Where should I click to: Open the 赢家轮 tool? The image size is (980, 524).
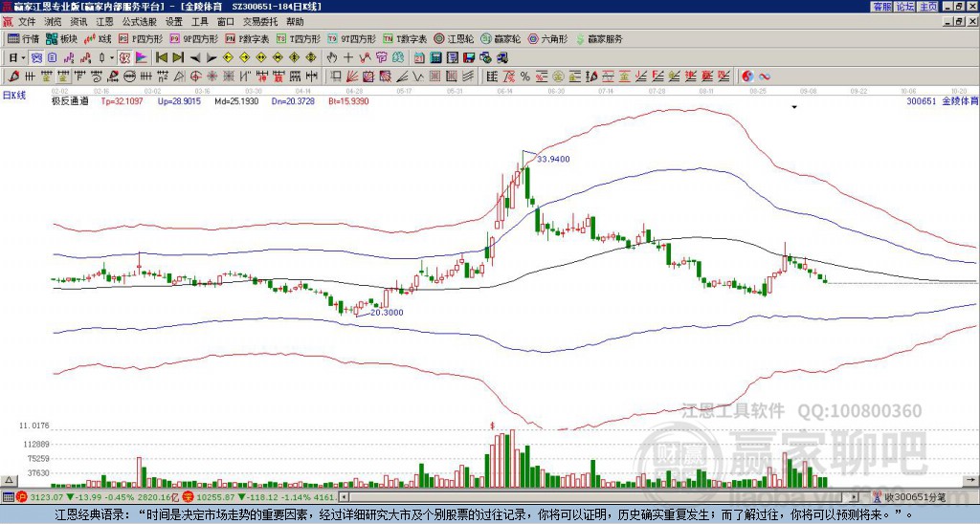pyautogui.click(x=501, y=38)
